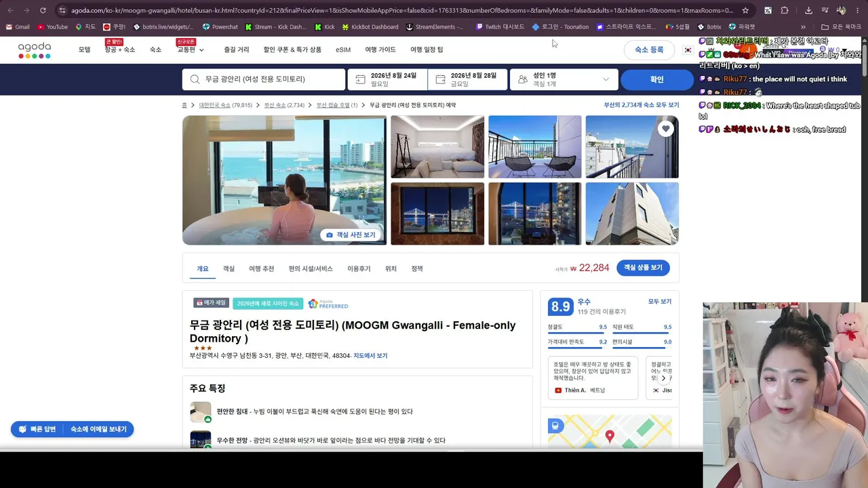Switch to the 정책 tab
This screenshot has width=868, height=488.
click(x=417, y=269)
